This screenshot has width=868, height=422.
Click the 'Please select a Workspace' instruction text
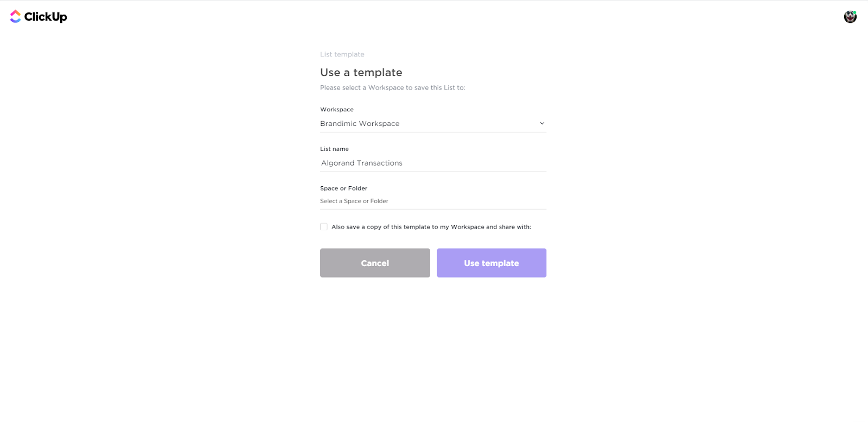pos(393,87)
